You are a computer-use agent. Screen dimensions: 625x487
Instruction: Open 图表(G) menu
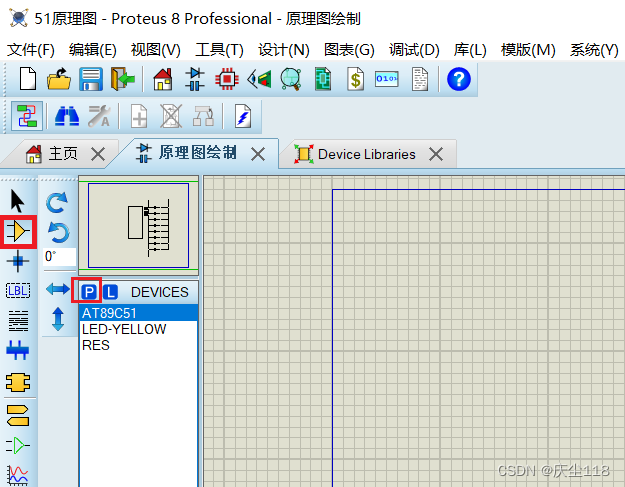(349, 50)
